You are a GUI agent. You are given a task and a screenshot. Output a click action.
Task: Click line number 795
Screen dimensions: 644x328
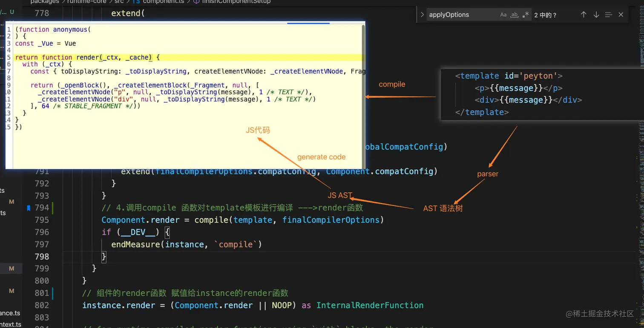coord(42,220)
